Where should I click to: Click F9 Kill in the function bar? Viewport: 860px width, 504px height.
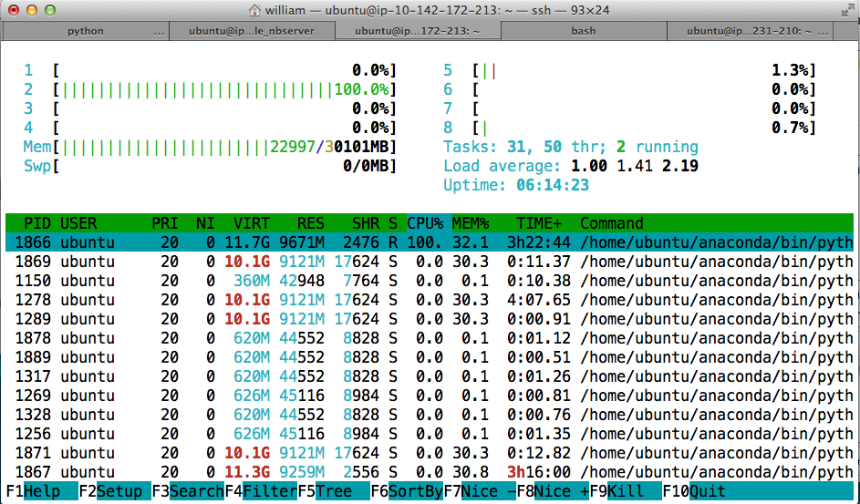(626, 491)
